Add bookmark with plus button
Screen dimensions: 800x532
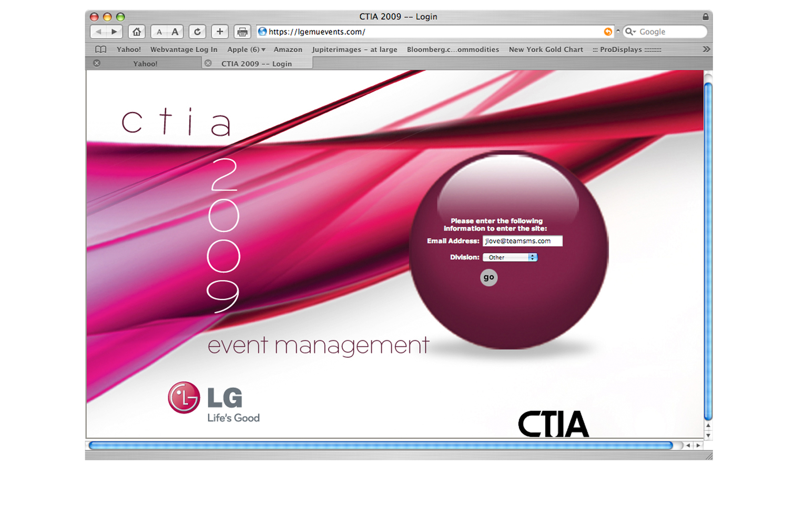[x=220, y=32]
